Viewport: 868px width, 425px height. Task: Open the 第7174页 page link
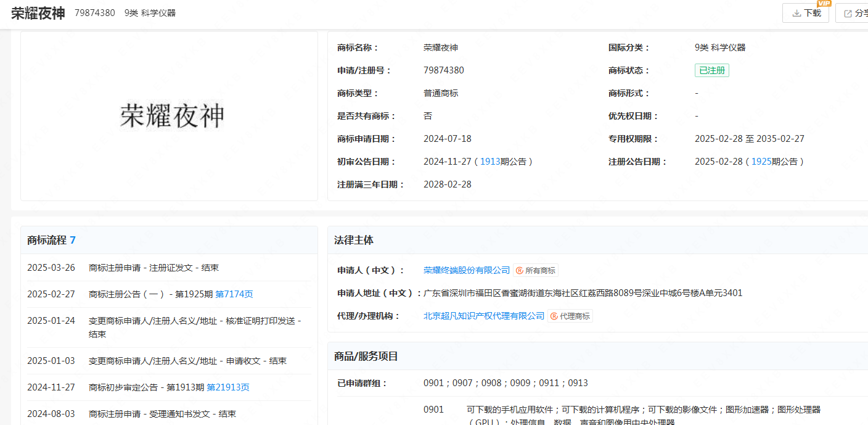click(x=234, y=294)
